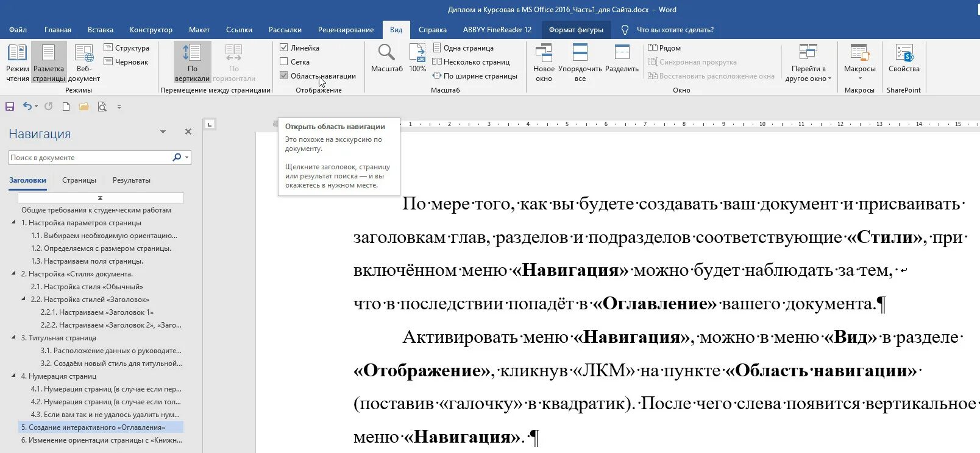Go to heading 6. Изменение ориентации страницы

point(101,440)
